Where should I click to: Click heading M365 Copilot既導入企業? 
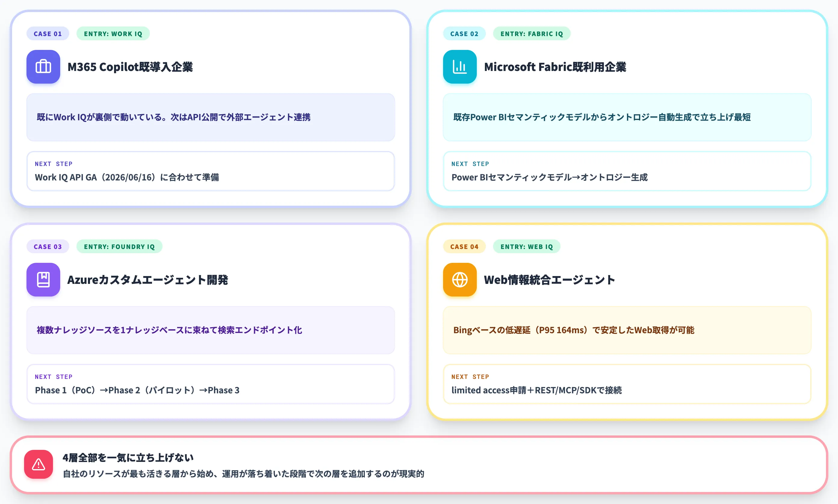(130, 67)
